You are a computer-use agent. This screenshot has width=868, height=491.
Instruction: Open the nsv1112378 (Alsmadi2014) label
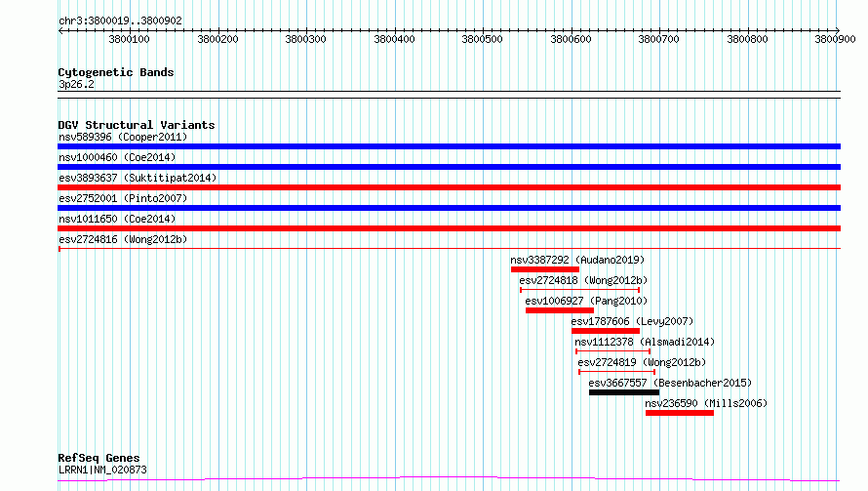645,342
